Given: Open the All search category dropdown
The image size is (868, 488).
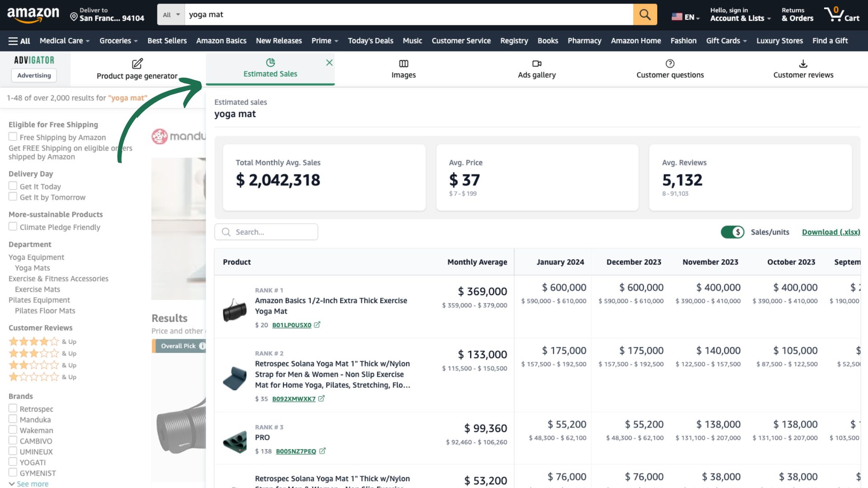Looking at the screenshot, I should (x=171, y=14).
